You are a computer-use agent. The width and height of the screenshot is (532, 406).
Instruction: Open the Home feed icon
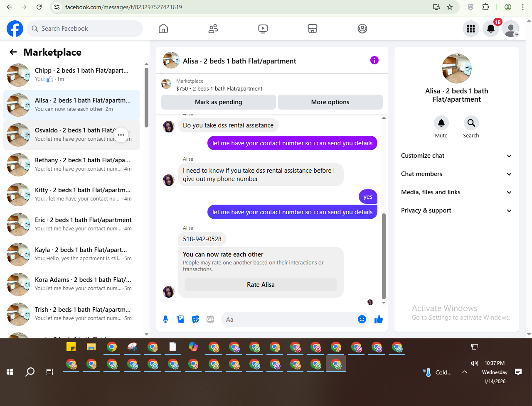tap(163, 29)
